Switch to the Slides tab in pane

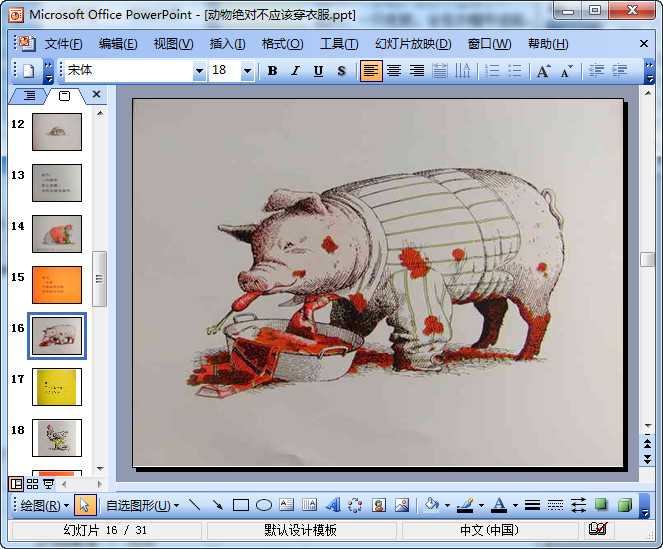64,96
